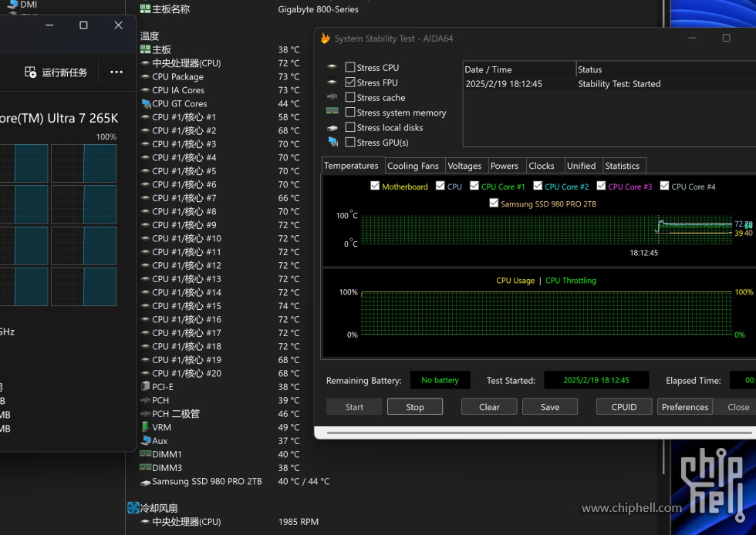Image resolution: width=756 pixels, height=535 pixels.
Task: Click the Gigabyte 800-Series value
Action: click(x=318, y=9)
